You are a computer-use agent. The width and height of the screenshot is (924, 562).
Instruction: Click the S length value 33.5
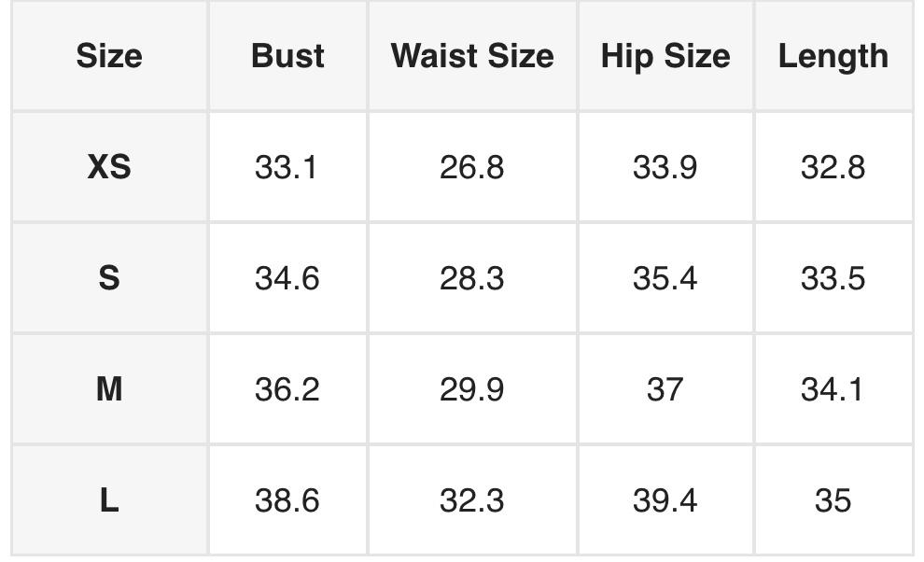tap(833, 278)
